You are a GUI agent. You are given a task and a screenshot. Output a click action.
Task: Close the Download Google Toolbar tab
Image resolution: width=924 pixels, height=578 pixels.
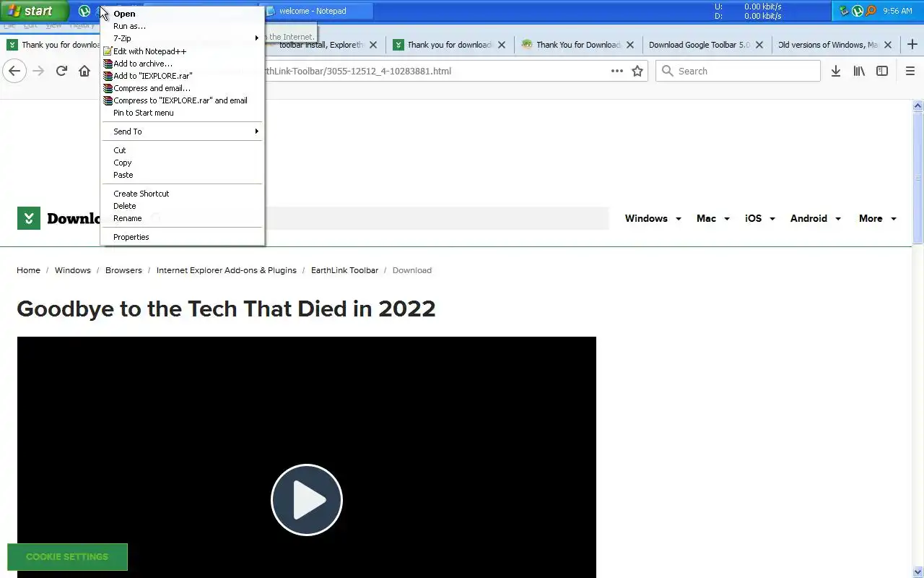(759, 45)
